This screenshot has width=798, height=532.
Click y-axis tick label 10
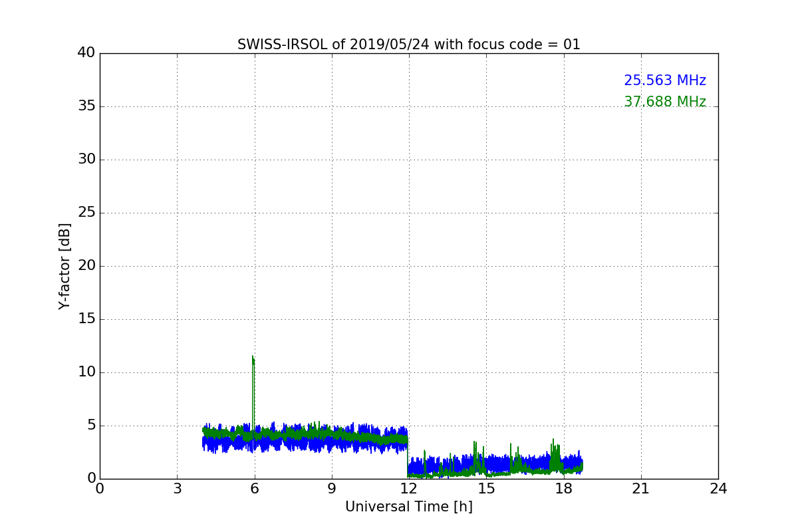pos(86,372)
